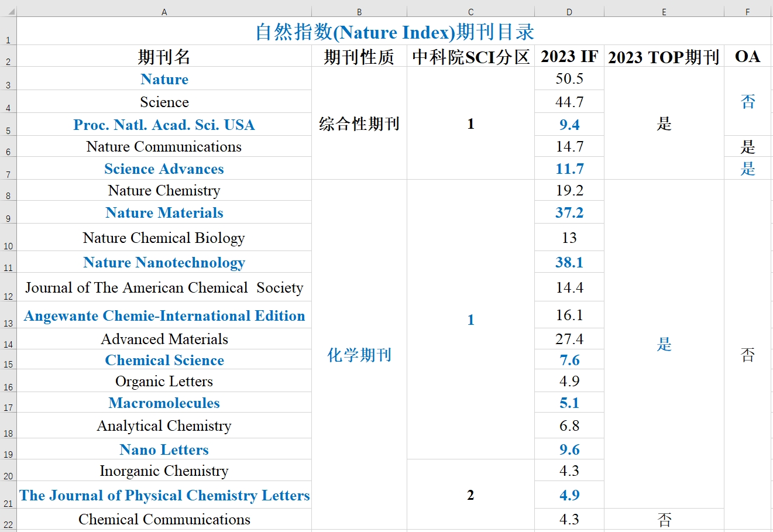Click the IF value 9.6
Screen dimensions: 773x532
tap(569, 449)
